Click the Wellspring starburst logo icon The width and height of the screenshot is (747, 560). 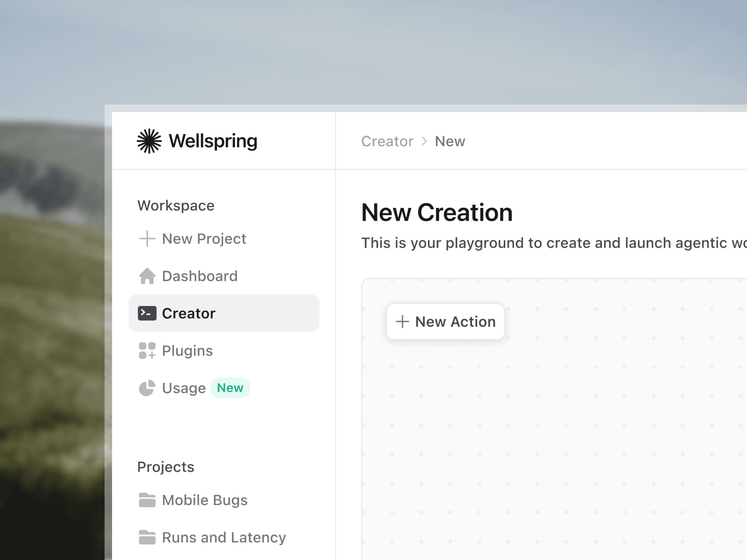point(149,141)
